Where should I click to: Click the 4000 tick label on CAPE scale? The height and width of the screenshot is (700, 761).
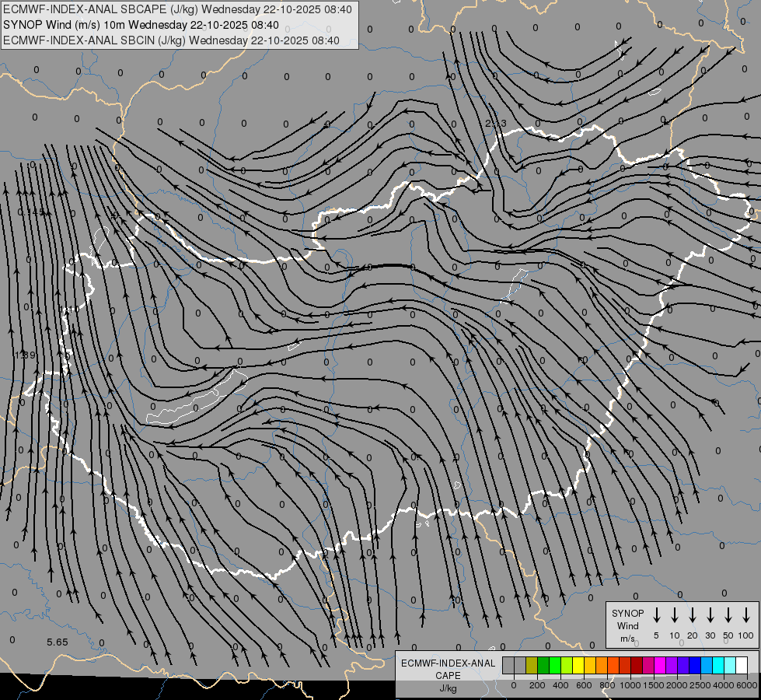[x=724, y=685]
